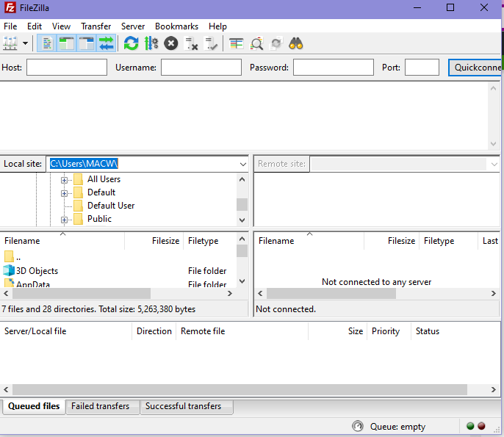504x437 pixels.
Task: Open the Server menu
Action: pyautogui.click(x=133, y=26)
